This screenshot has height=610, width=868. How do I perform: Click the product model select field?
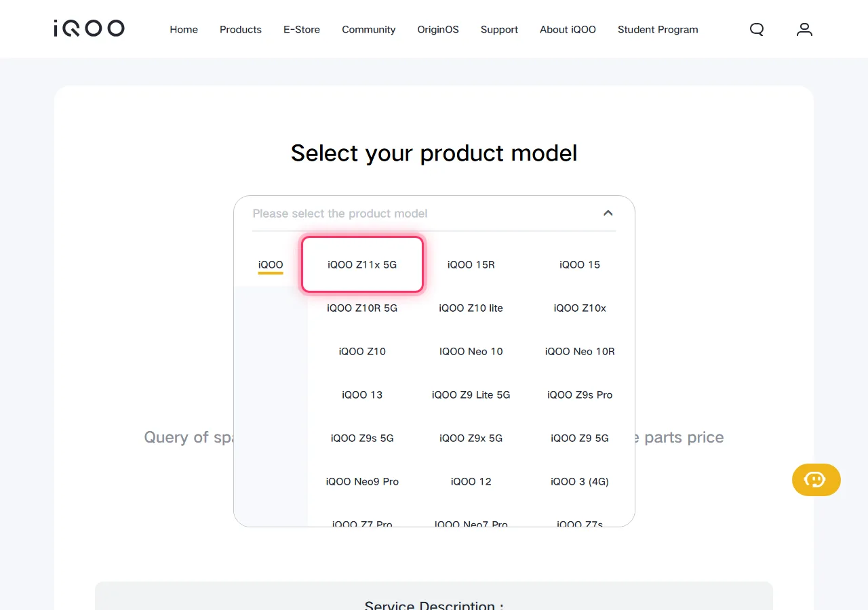(434, 213)
